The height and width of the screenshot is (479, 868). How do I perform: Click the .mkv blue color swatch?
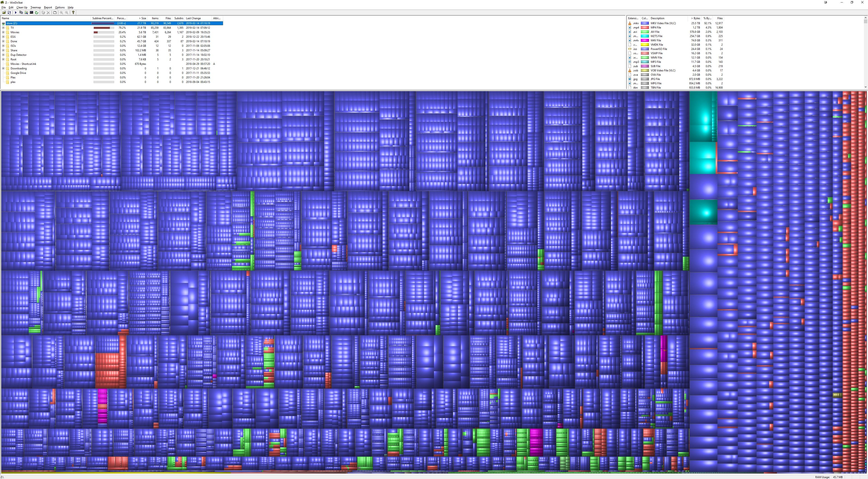[645, 23]
